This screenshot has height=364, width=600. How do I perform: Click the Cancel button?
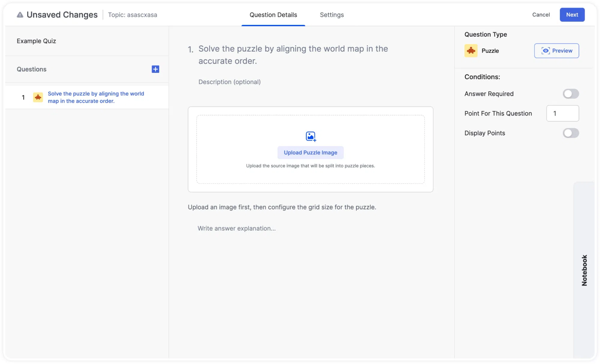(541, 15)
